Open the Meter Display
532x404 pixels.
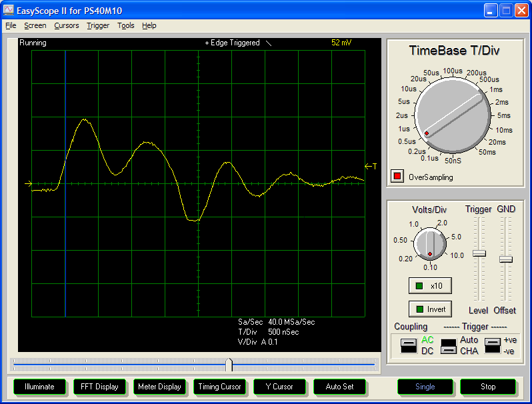tap(159, 387)
